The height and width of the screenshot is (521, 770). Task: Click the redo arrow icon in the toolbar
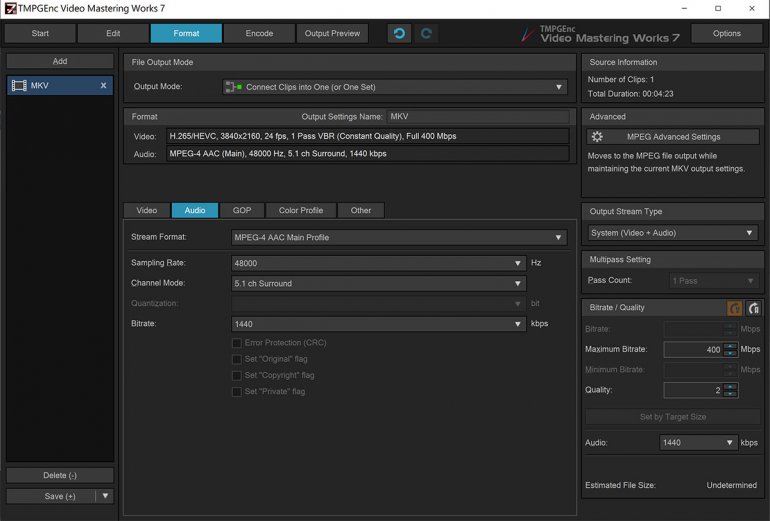pyautogui.click(x=426, y=33)
